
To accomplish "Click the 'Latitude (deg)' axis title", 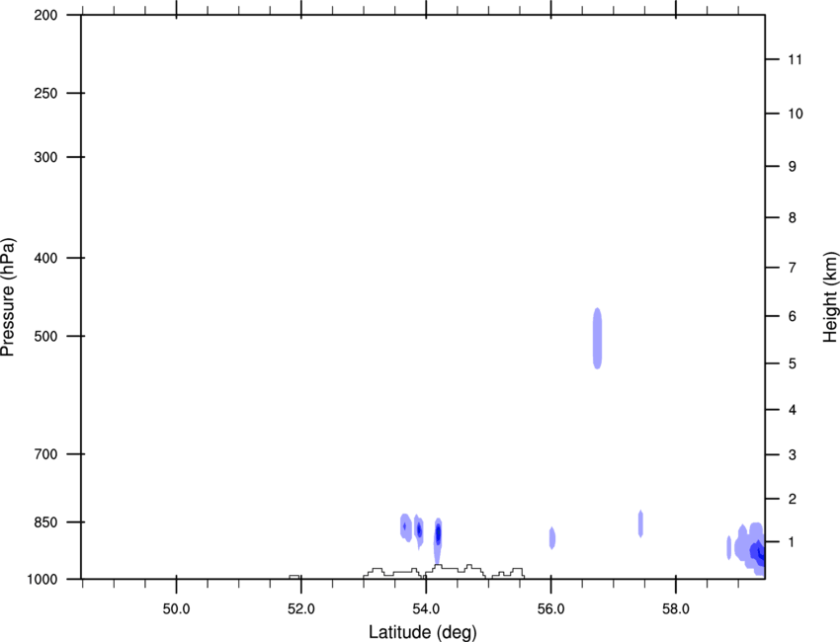I will [x=422, y=632].
